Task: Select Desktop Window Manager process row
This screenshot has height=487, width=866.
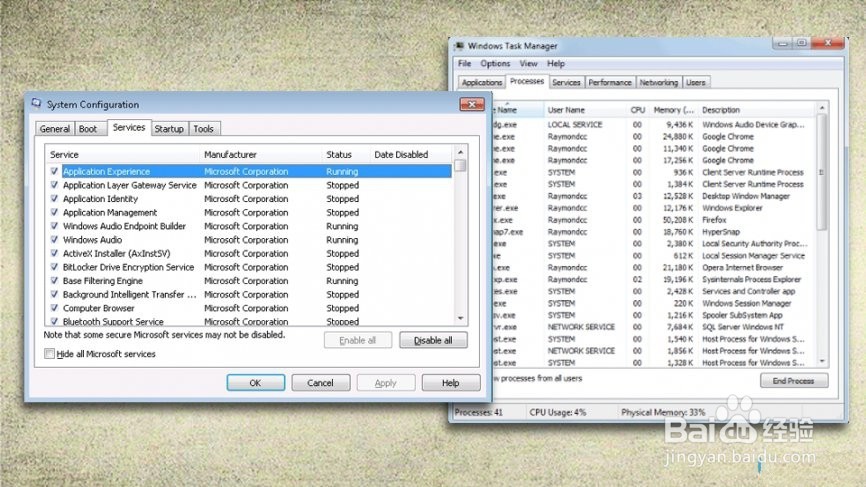Action: tap(654, 196)
